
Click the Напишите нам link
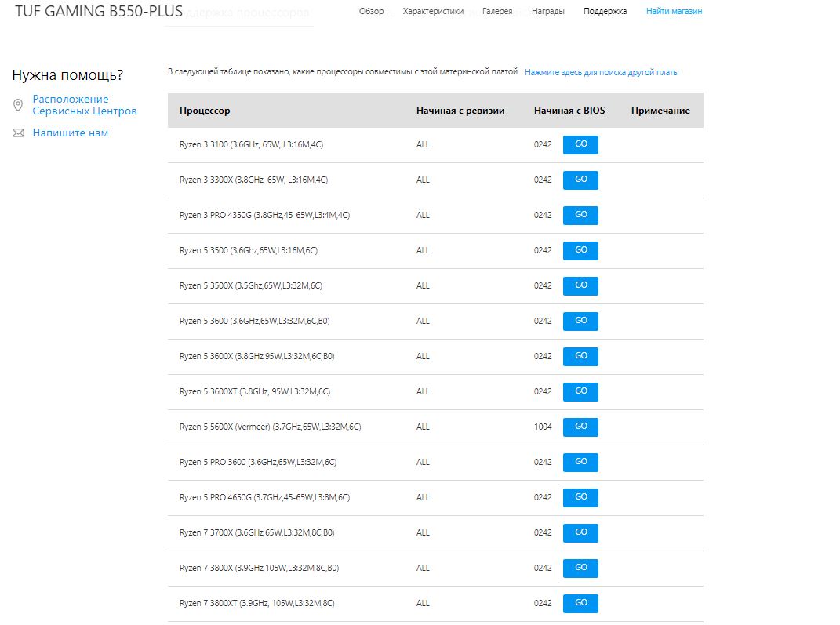click(71, 133)
